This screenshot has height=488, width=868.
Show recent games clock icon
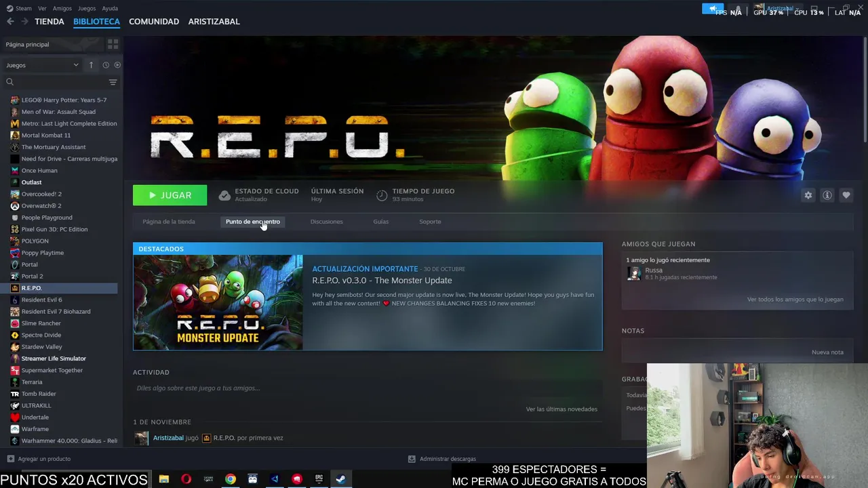[106, 65]
